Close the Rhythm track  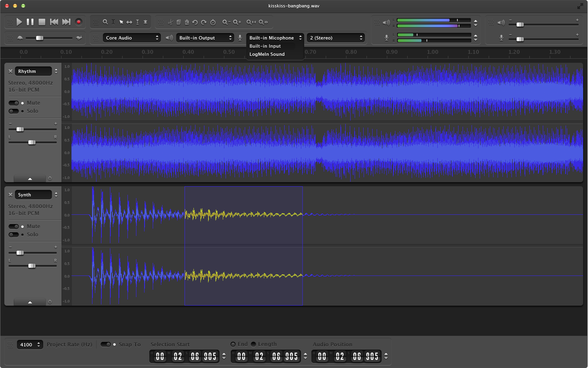[x=11, y=71]
